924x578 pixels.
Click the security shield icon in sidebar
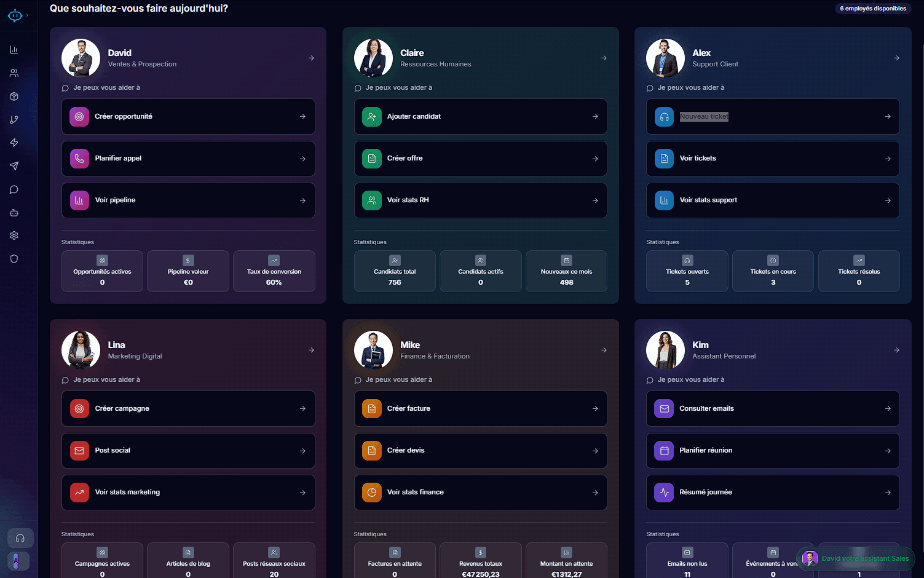pos(14,259)
